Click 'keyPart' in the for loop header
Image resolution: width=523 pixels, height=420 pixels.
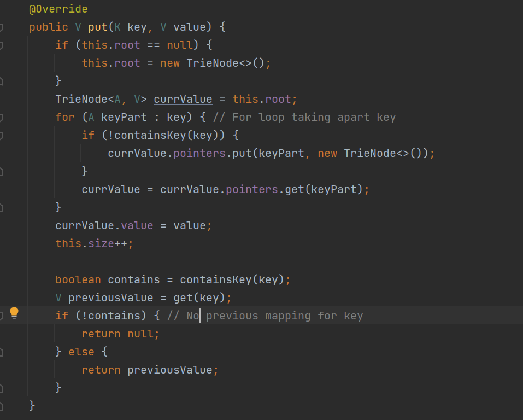[x=124, y=117]
